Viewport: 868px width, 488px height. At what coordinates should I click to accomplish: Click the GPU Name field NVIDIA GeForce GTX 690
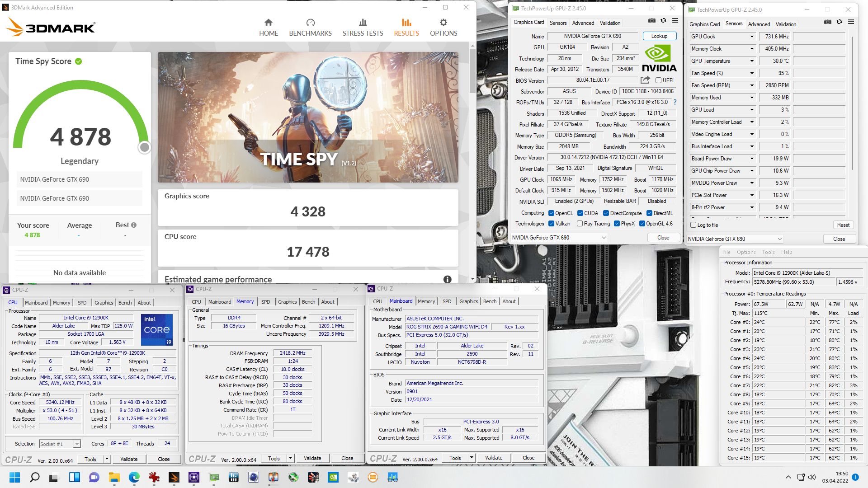[592, 36]
